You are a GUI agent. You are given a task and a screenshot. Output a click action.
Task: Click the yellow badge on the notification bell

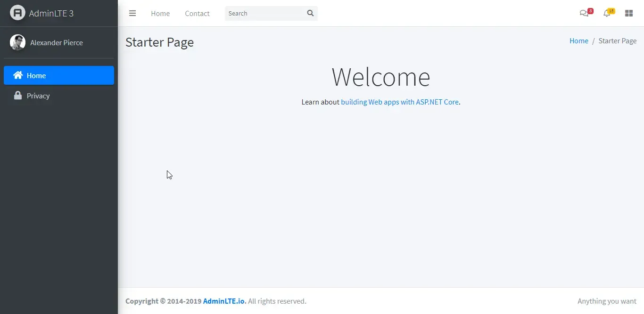click(611, 10)
